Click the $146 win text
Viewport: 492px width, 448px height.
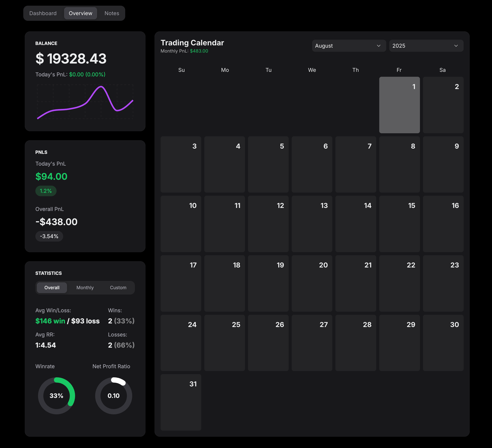(x=50, y=321)
